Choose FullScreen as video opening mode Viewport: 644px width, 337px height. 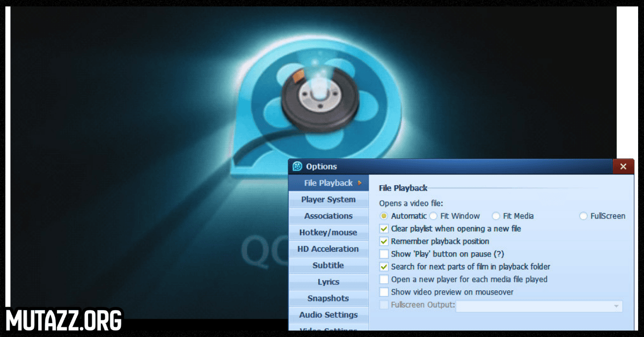pos(583,216)
